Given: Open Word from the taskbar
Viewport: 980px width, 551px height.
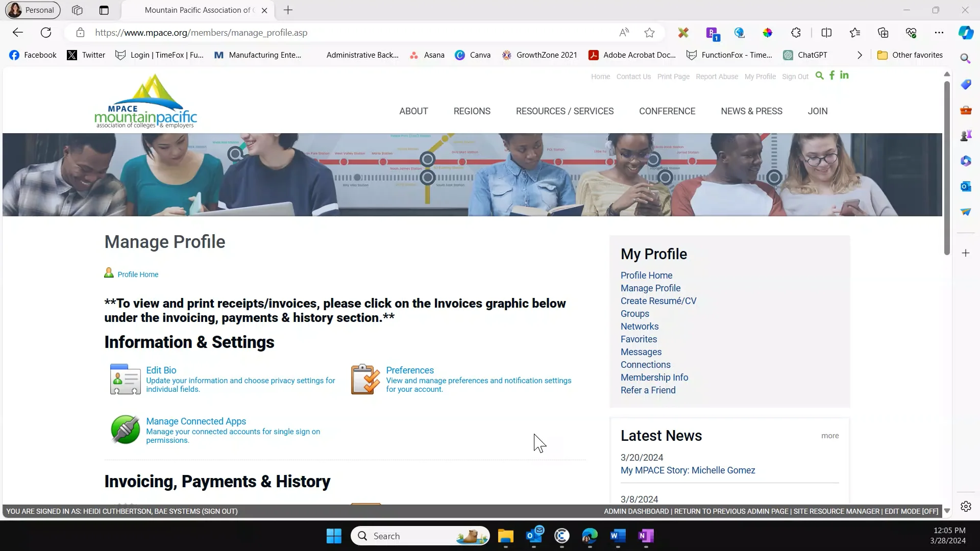Looking at the screenshot, I should [618, 536].
